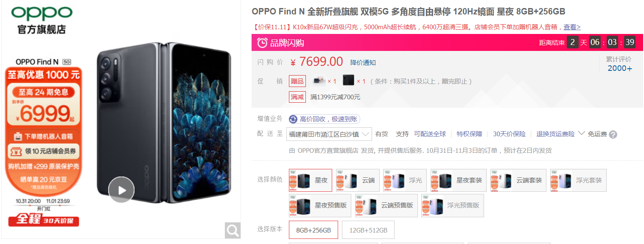Open the 查看> promotion link
Image resolution: width=644 pixels, height=244 pixels.
click(x=572, y=27)
